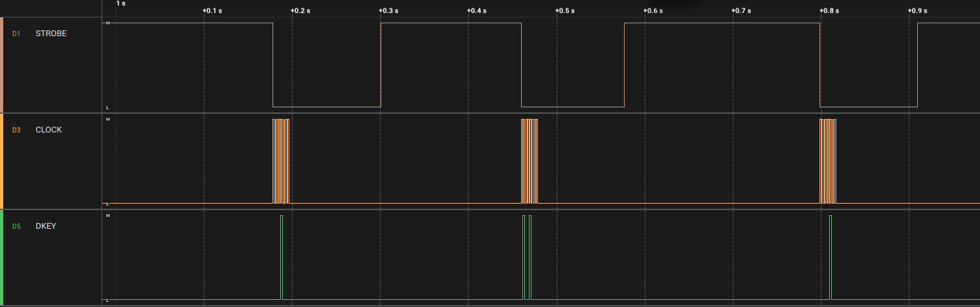Click the D5 channel identifier
The image size is (980, 307).
tap(17, 226)
